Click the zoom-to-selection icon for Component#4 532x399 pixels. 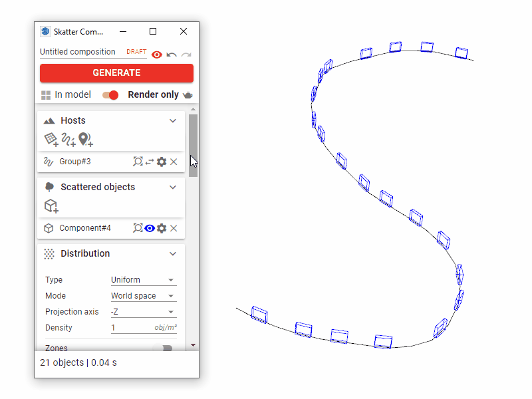[137, 228]
